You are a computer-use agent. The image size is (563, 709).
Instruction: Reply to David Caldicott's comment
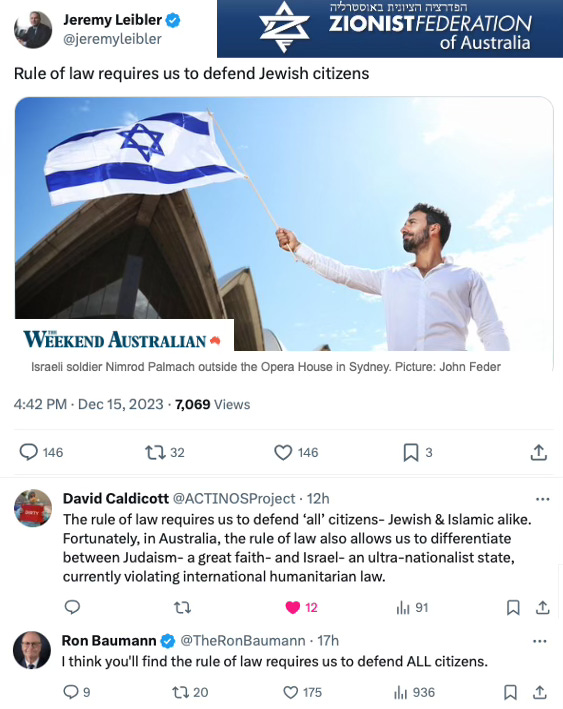72,607
